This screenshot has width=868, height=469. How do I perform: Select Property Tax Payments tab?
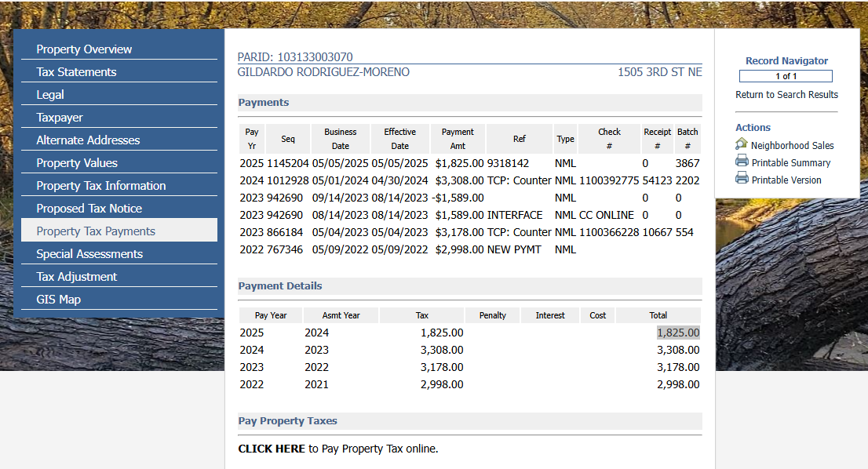(x=96, y=231)
